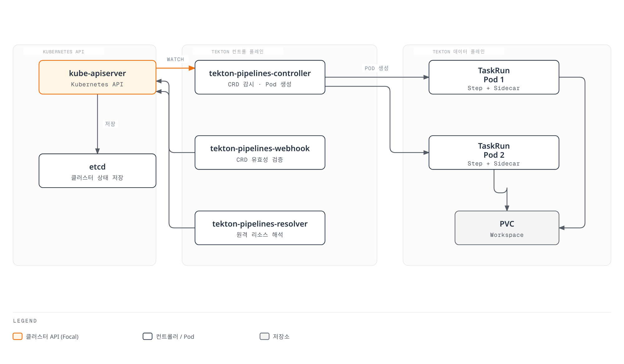Select the TaskRun Pod 2 node
Image resolution: width=624 pixels, height=364 pixels.
pyautogui.click(x=494, y=153)
